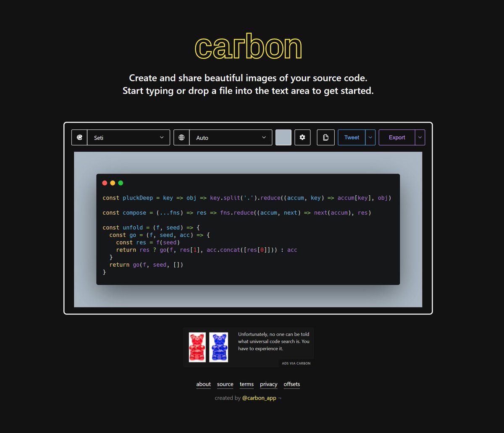Click the 'const unfold' code line

[151, 228]
